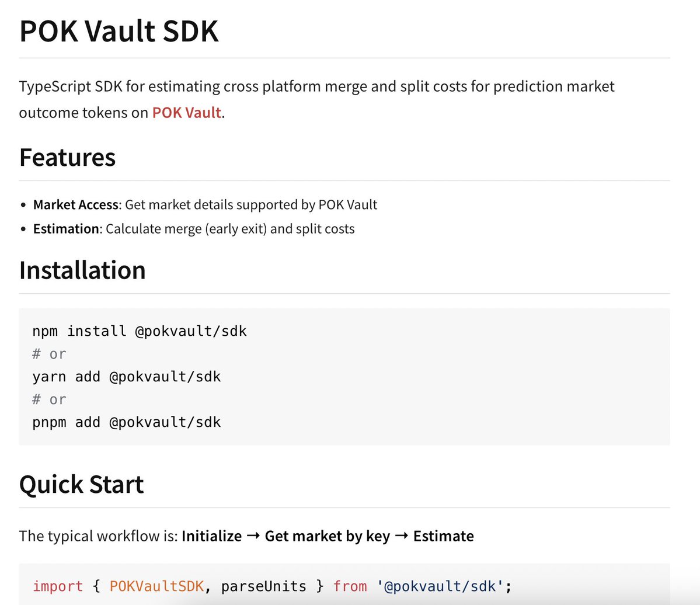The width and height of the screenshot is (700, 605).
Task: Click the import POKVaultSDK code line
Action: (272, 586)
